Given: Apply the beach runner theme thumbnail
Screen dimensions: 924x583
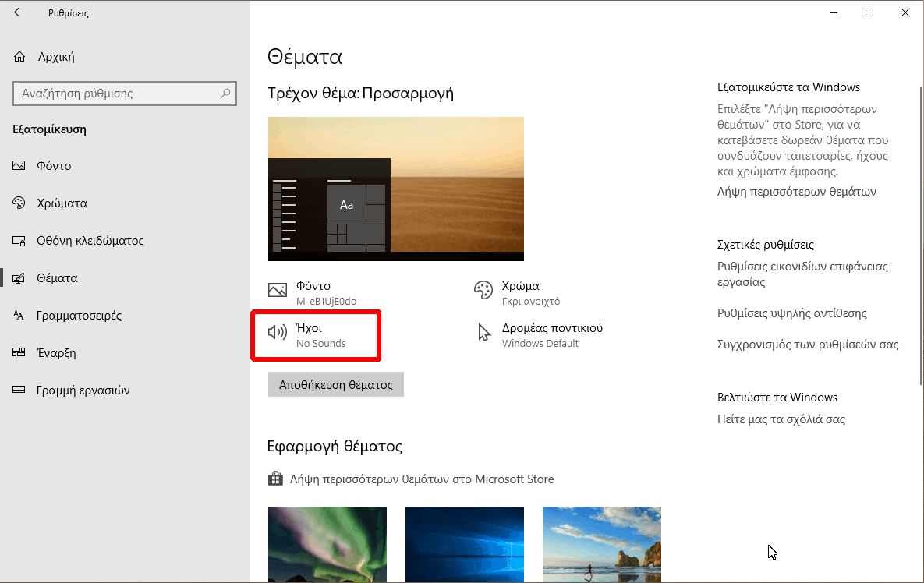Looking at the screenshot, I should [602, 545].
